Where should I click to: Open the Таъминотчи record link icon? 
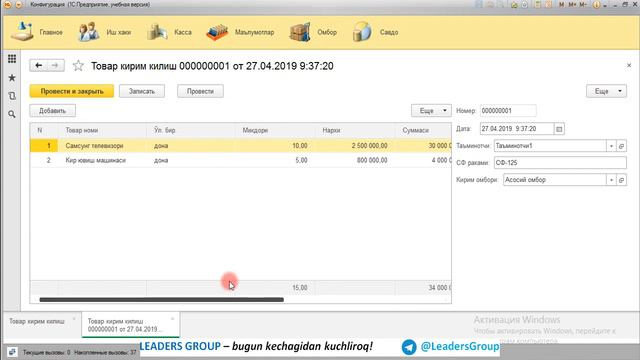621,146
